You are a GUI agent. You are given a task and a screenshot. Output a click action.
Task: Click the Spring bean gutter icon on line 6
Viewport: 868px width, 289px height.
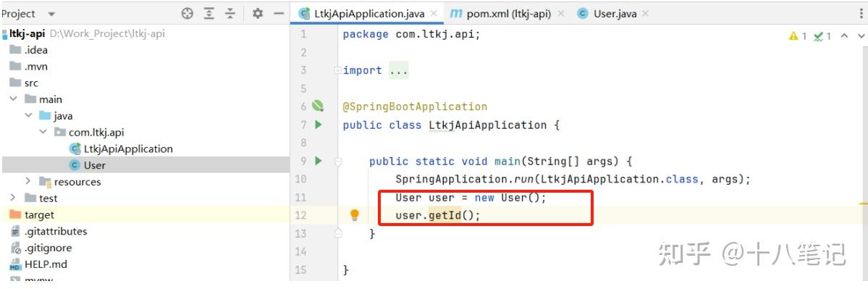317,106
